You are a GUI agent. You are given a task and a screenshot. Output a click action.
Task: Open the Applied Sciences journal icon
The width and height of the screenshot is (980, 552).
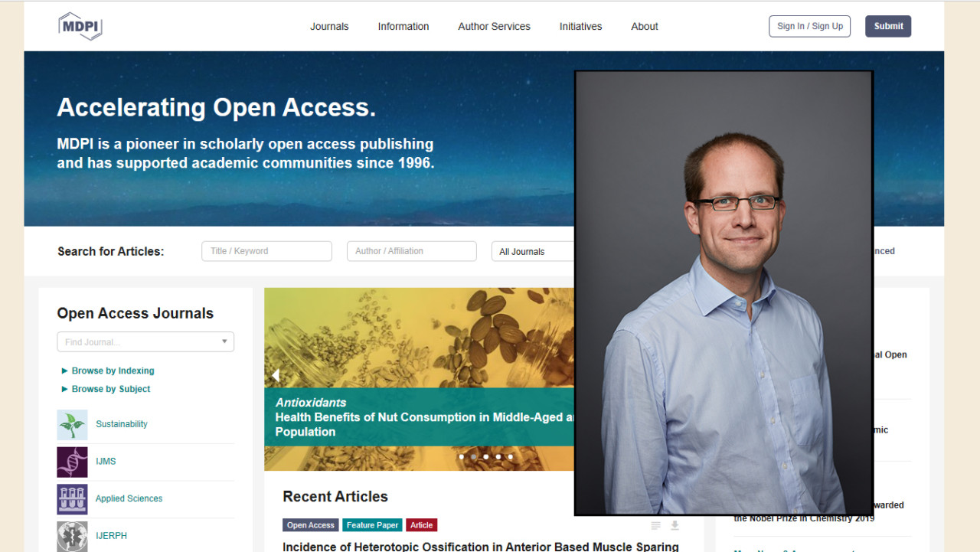(x=72, y=499)
